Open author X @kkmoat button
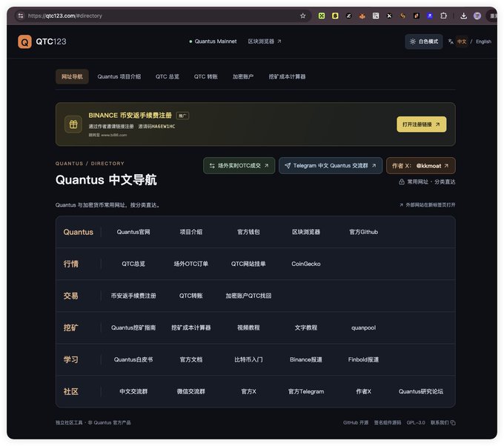The height and width of the screenshot is (446, 504). (x=421, y=165)
